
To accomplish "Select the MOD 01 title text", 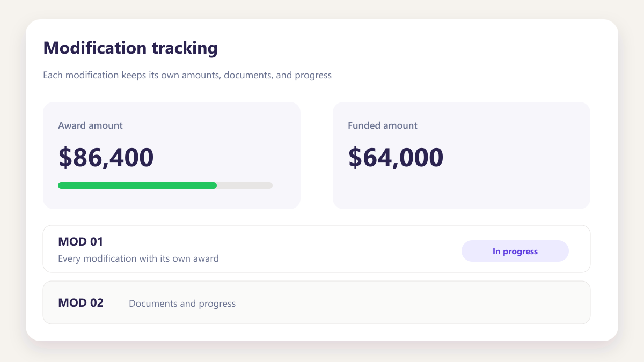I will pyautogui.click(x=80, y=242).
